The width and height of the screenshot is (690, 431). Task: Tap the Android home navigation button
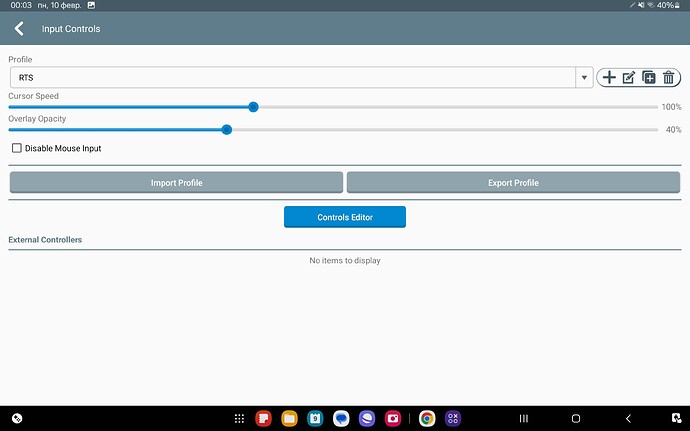[x=575, y=418]
